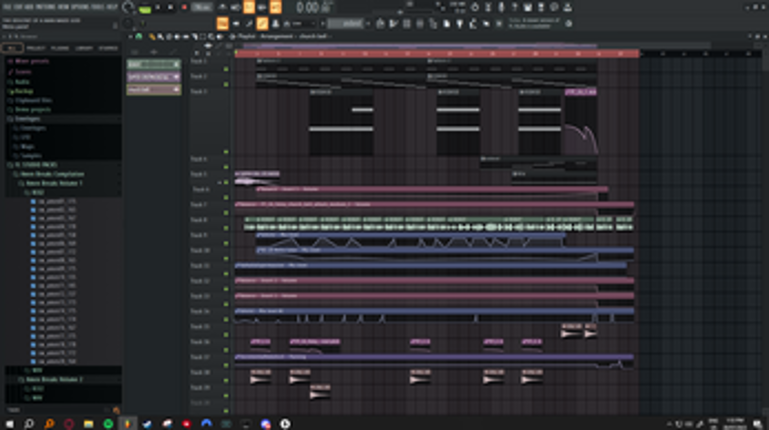Activate the Zoom tool in playlist toolbar
This screenshot has height=430, width=769.
211,37
